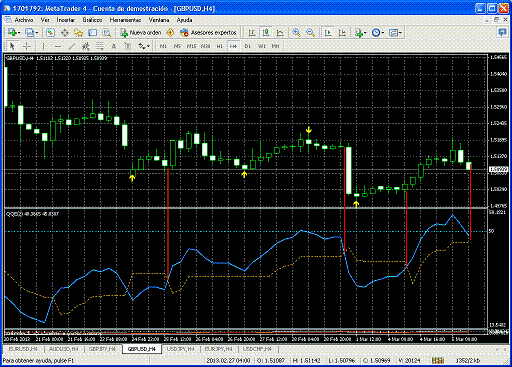Pick the trendline drawing tool
Screen dimensions: 512x367
[71, 46]
